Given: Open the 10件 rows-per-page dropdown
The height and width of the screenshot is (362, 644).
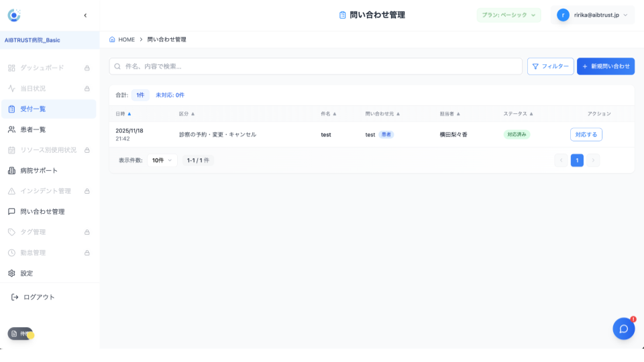Looking at the screenshot, I should point(162,160).
